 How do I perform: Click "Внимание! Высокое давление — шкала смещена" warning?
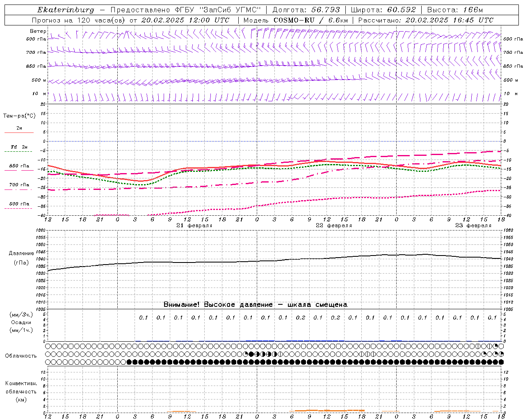coord(256,304)
